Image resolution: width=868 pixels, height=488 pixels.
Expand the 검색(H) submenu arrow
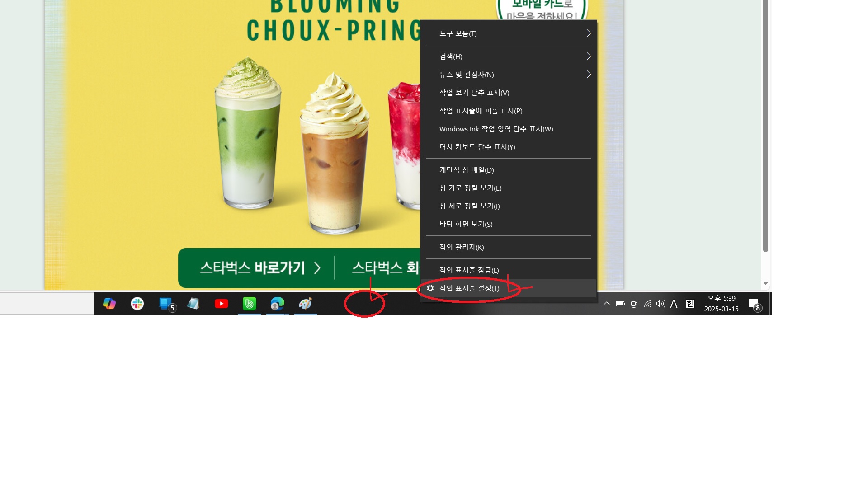(x=589, y=56)
